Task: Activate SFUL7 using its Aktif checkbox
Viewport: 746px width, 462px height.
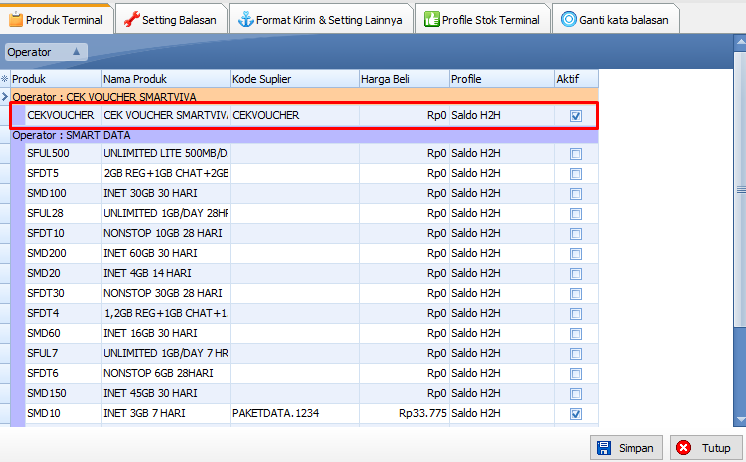Action: [x=576, y=354]
